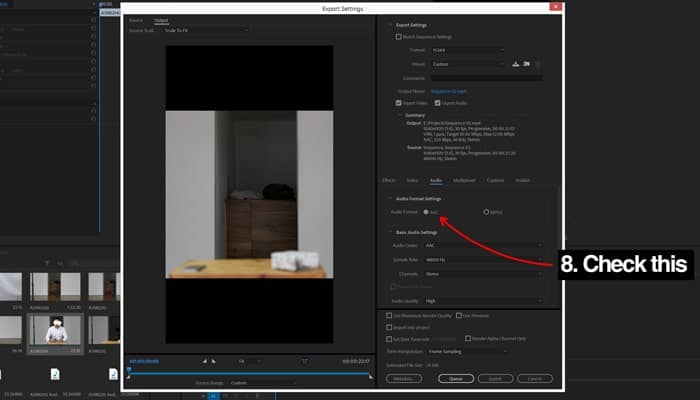Toggle the Export Video checkbox
This screenshot has width=700, height=400.
[x=399, y=103]
